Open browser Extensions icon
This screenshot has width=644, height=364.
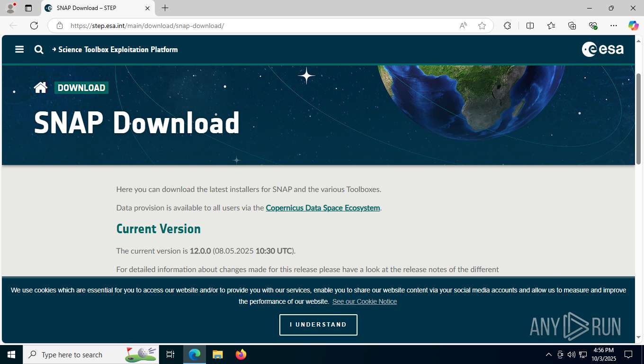click(x=507, y=26)
